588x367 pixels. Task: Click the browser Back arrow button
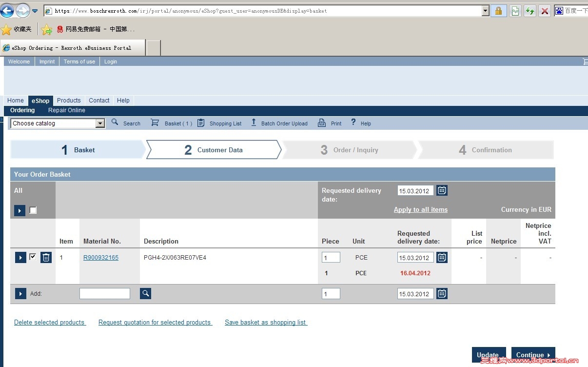[7, 10]
